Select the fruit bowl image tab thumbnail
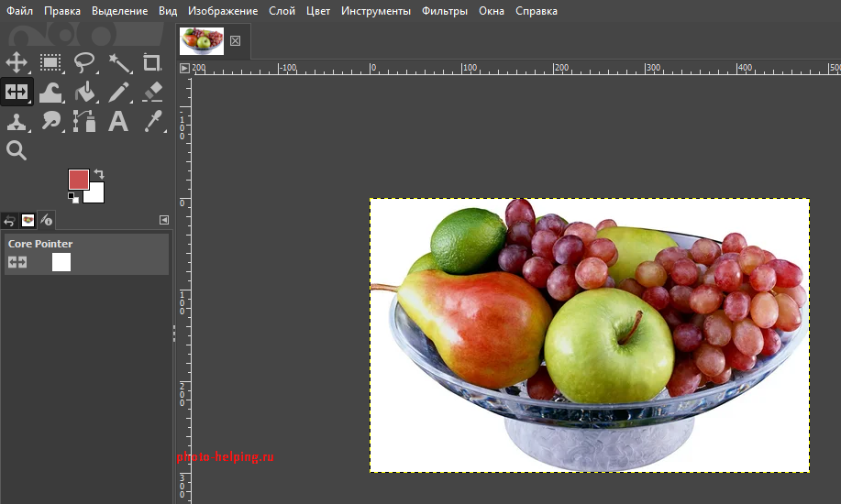This screenshot has height=504, width=841. [202, 40]
